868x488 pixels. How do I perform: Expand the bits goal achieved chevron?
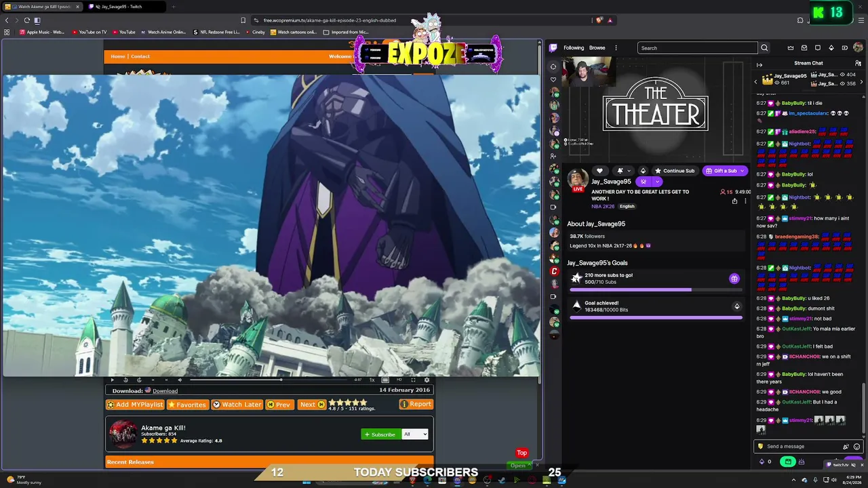tap(736, 306)
